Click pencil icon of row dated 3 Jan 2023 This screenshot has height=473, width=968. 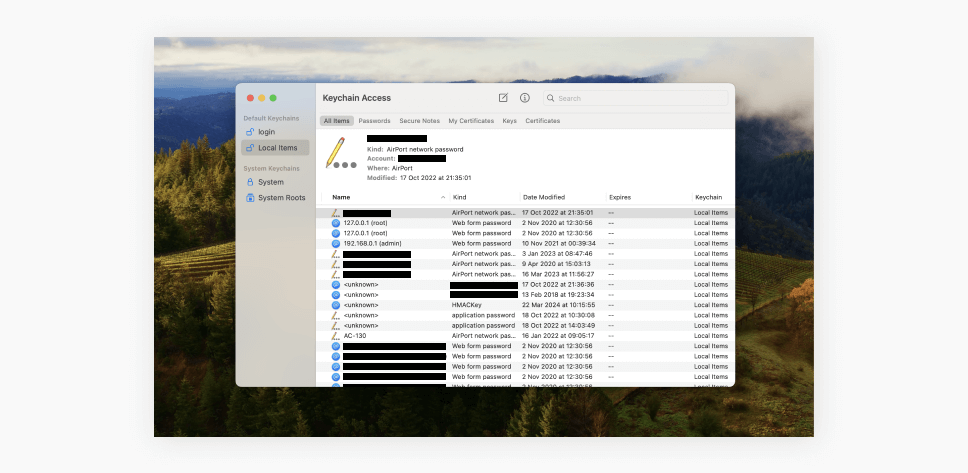coord(336,254)
